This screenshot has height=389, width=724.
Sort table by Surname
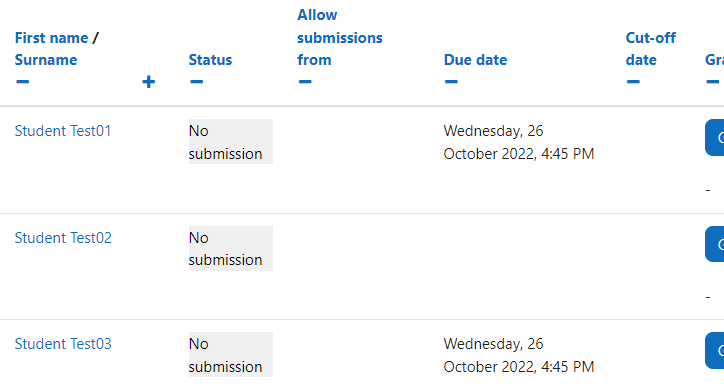coord(46,60)
